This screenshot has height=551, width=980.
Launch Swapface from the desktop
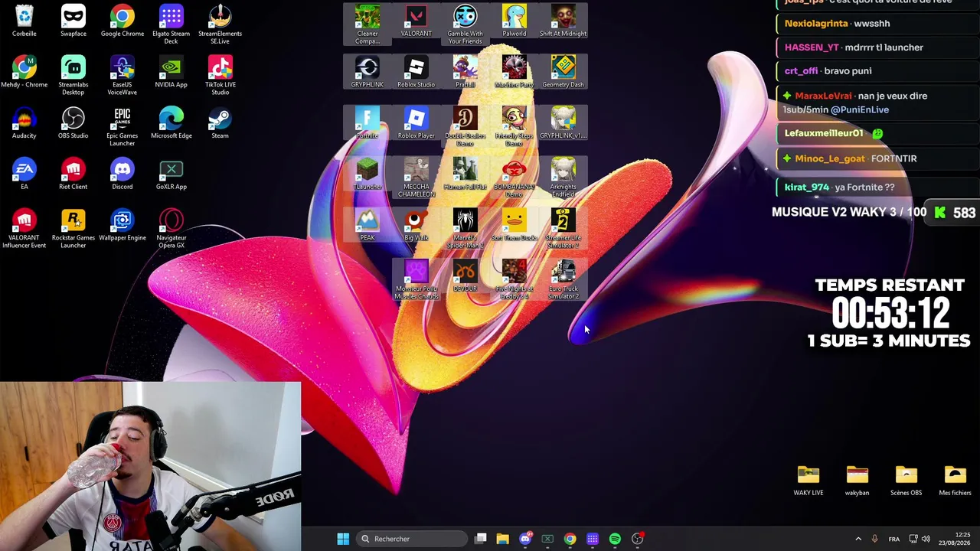(73, 21)
